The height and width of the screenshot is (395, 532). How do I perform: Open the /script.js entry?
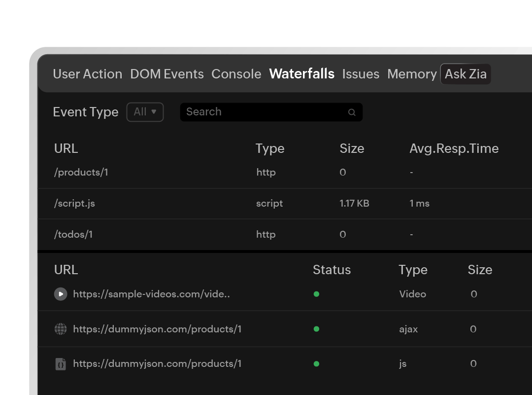coord(74,203)
